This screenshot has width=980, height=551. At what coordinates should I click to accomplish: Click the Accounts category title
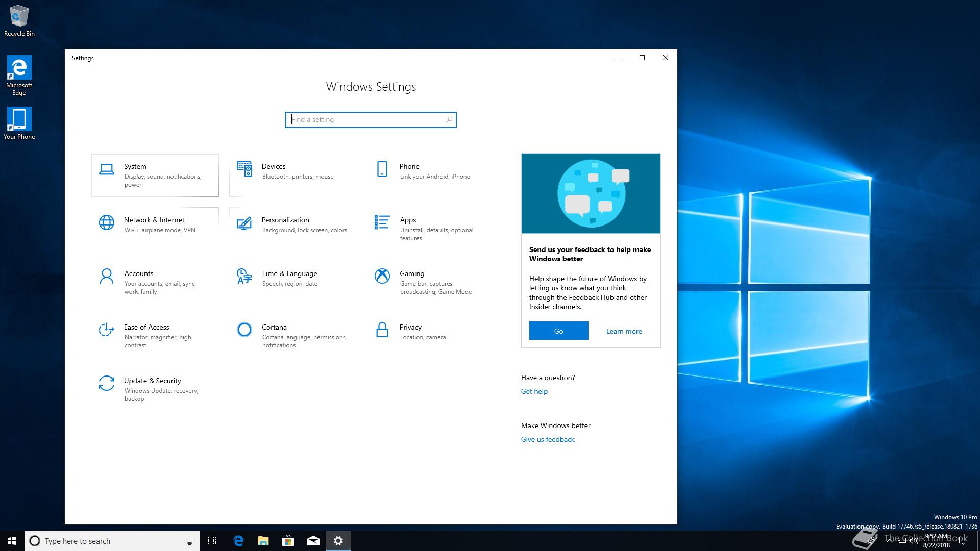point(139,273)
